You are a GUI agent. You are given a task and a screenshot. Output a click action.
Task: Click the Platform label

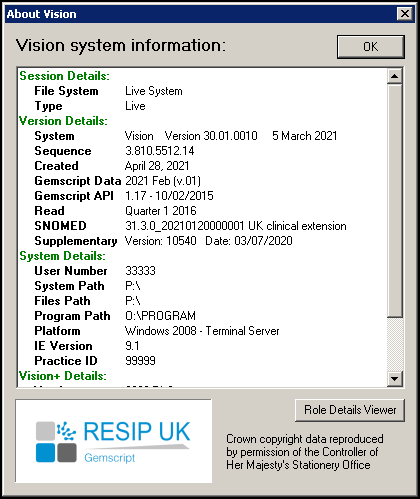[57, 331]
